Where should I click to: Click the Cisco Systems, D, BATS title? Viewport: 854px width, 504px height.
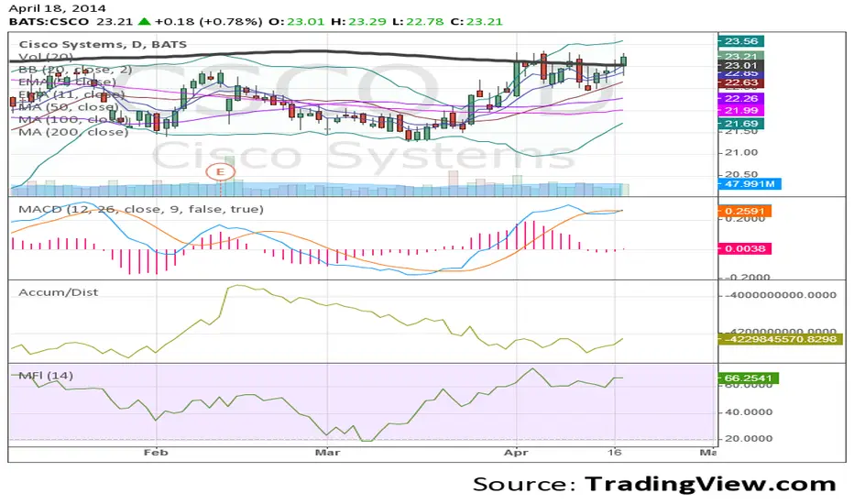click(x=103, y=44)
